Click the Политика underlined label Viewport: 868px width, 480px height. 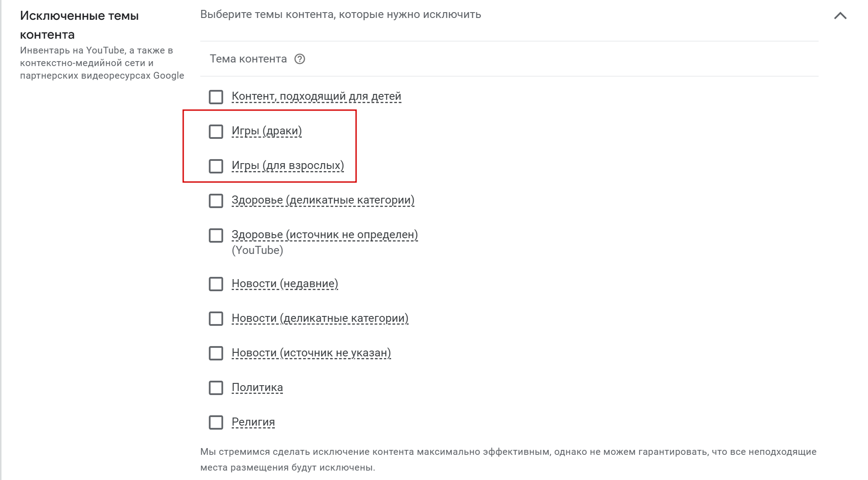point(257,388)
